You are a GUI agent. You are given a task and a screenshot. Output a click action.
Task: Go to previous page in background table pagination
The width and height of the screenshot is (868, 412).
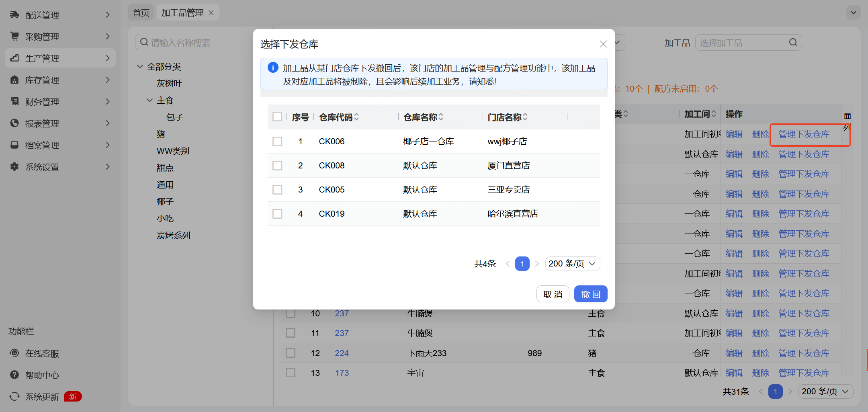click(x=761, y=392)
